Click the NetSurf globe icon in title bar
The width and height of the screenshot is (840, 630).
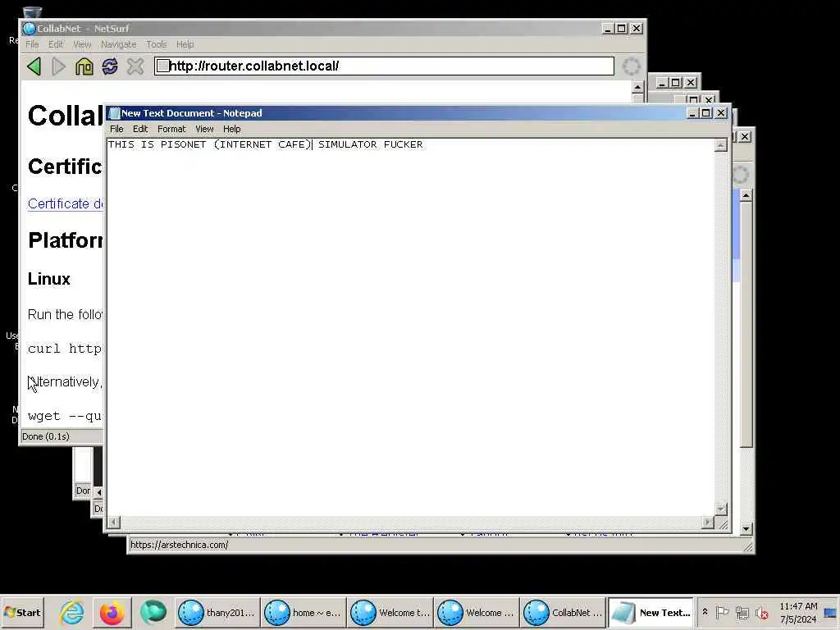point(30,29)
